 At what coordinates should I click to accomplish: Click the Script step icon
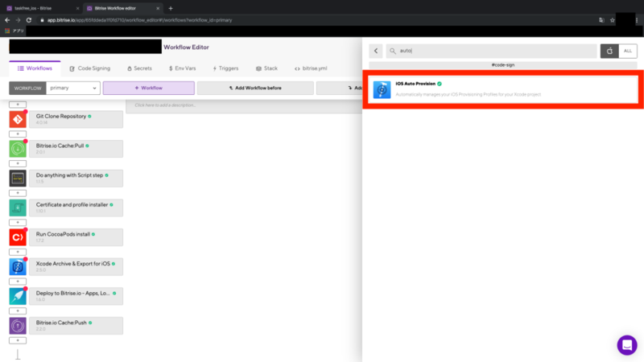tap(18, 179)
